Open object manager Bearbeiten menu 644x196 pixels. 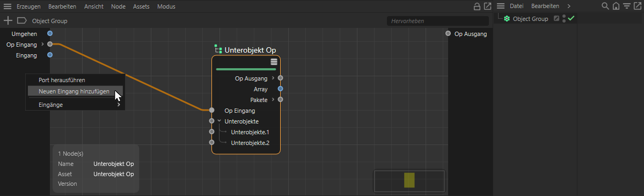point(545,6)
